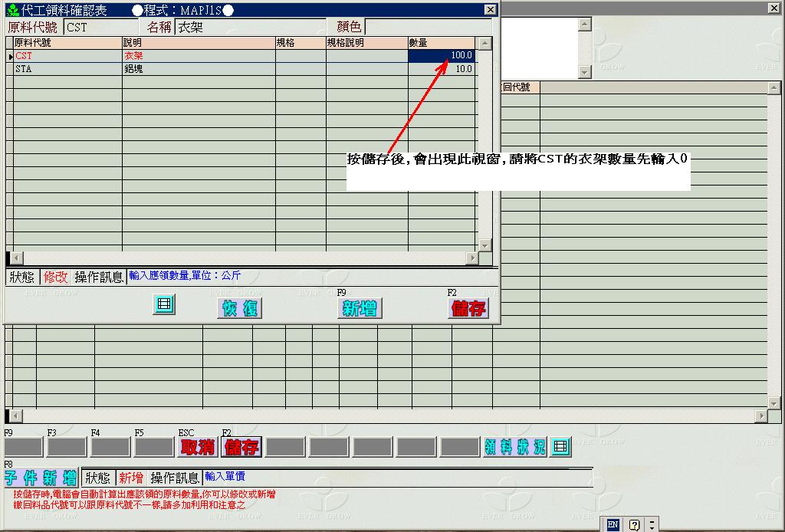Open 領料狀況 material status
This screenshot has width=785, height=532.
click(x=515, y=447)
